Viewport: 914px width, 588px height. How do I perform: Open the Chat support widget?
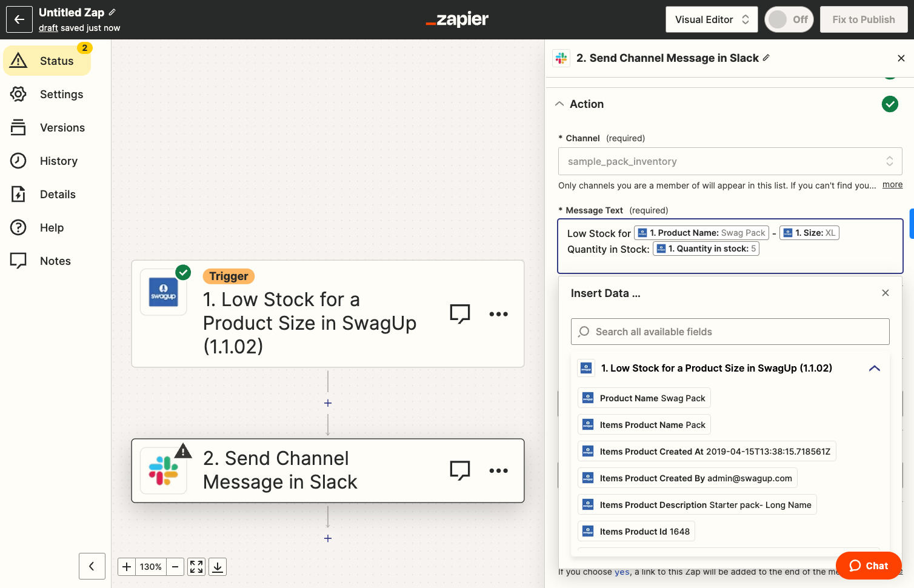coord(869,566)
